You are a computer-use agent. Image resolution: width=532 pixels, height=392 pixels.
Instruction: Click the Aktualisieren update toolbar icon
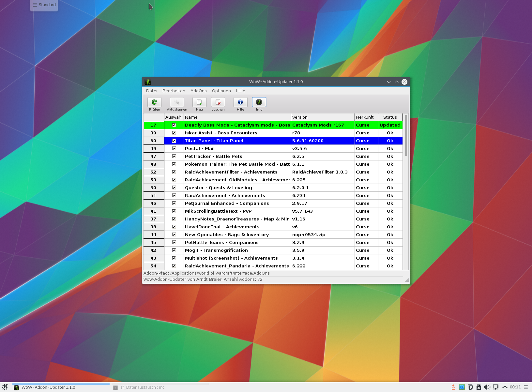click(x=177, y=102)
